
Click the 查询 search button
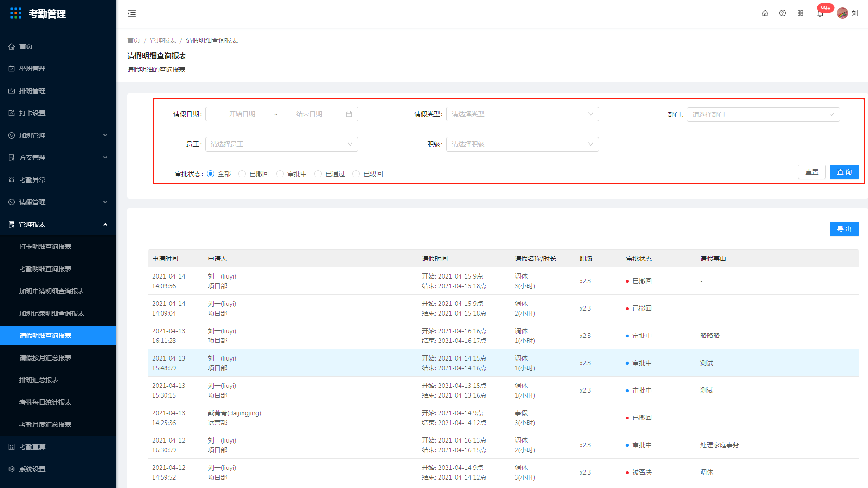pyautogui.click(x=844, y=172)
